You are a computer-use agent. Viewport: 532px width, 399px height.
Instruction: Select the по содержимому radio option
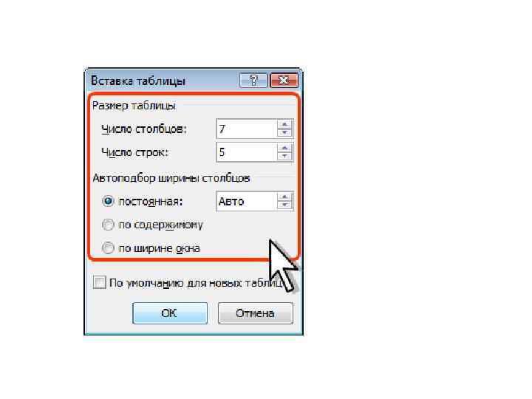point(108,225)
